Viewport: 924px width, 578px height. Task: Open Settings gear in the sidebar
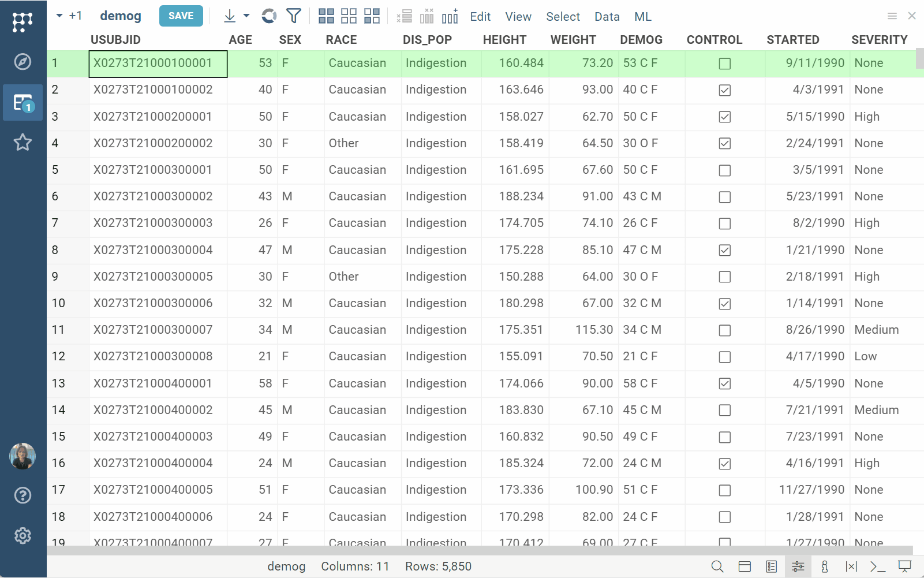pyautogui.click(x=23, y=536)
